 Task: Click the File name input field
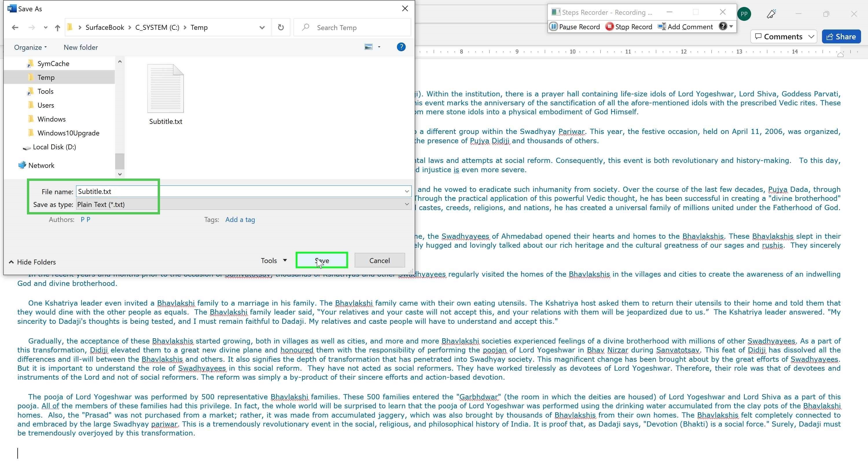pos(239,191)
